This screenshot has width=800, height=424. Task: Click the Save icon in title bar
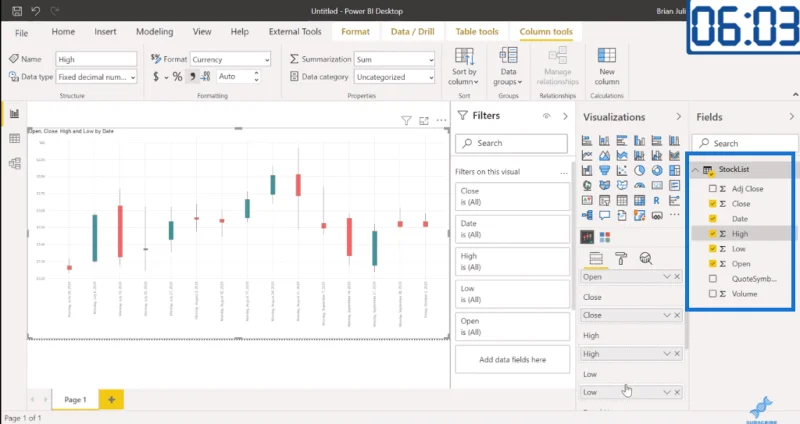[x=17, y=11]
